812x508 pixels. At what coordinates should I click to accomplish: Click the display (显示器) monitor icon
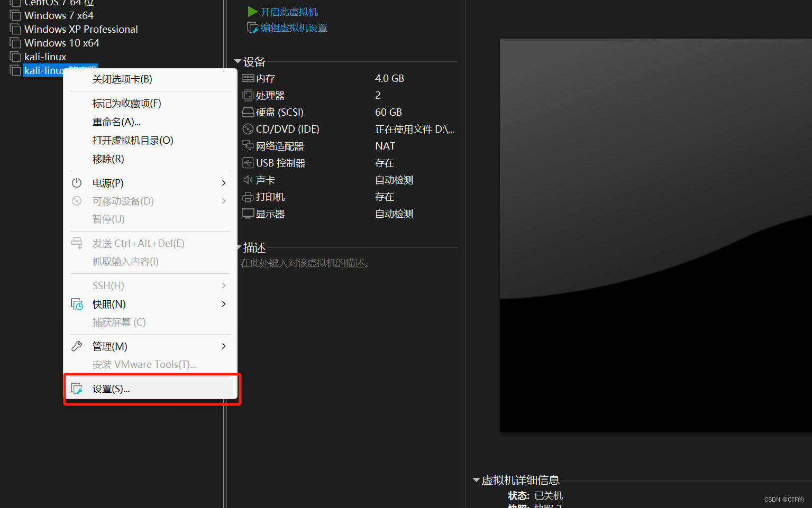(248, 214)
